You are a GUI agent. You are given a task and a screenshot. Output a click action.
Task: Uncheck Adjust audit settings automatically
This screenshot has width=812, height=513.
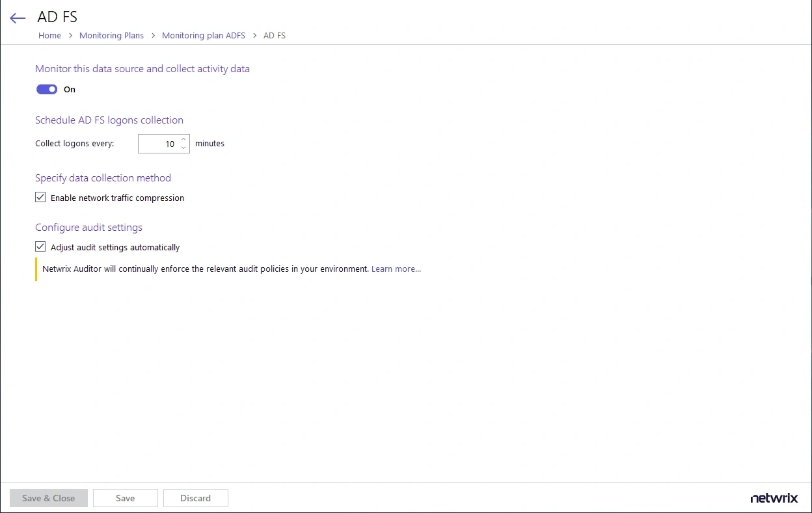pos(40,247)
